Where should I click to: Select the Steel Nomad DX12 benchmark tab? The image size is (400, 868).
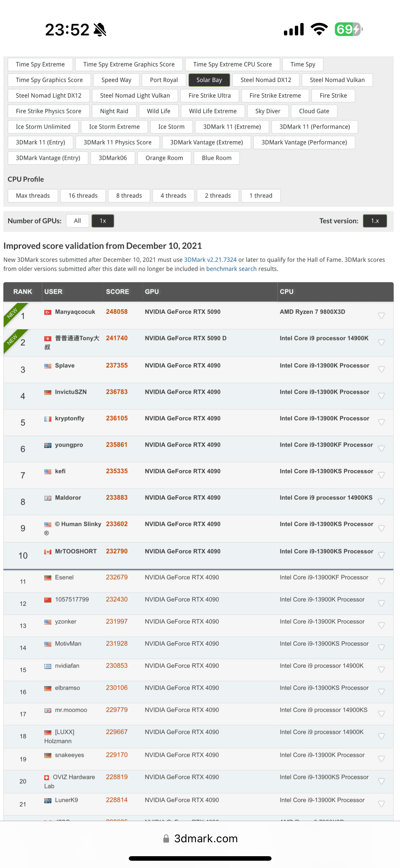coord(265,80)
